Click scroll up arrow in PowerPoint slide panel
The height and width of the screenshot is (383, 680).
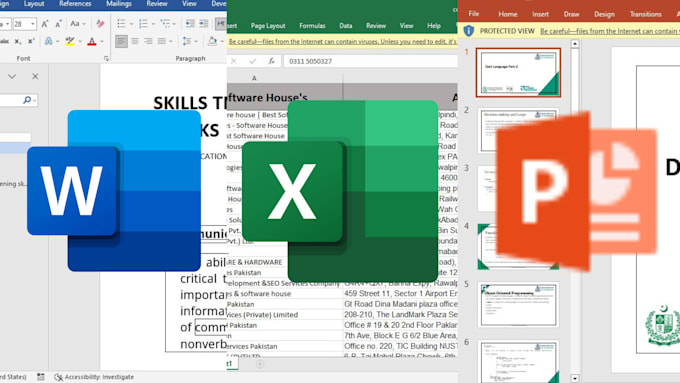pos(575,44)
